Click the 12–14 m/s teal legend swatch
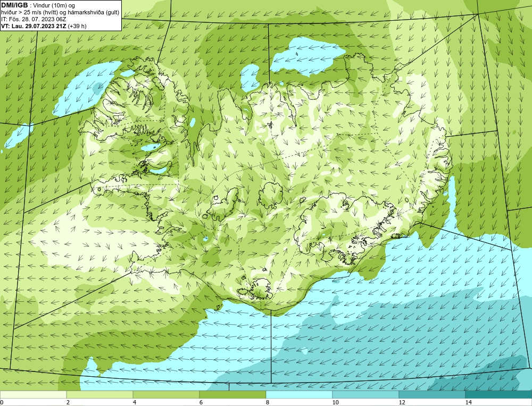The image size is (532, 406). pyautogui.click(x=432, y=395)
